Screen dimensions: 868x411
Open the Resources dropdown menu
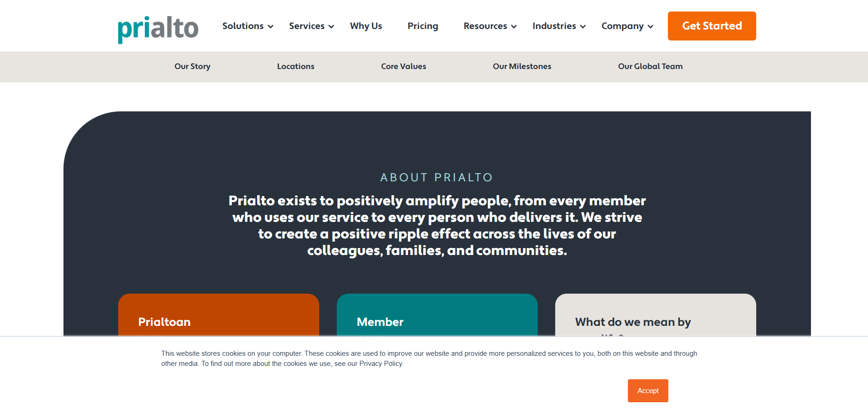click(489, 26)
